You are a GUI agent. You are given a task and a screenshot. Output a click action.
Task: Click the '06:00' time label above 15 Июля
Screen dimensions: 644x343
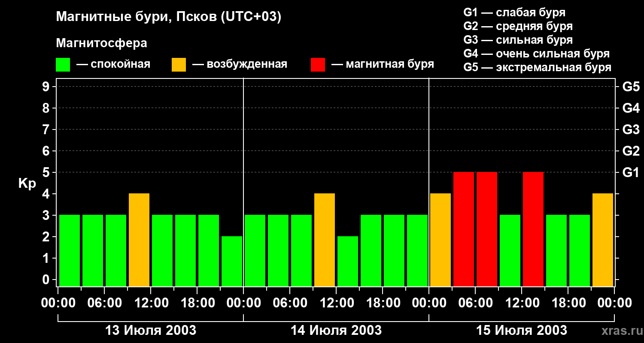[x=475, y=303]
